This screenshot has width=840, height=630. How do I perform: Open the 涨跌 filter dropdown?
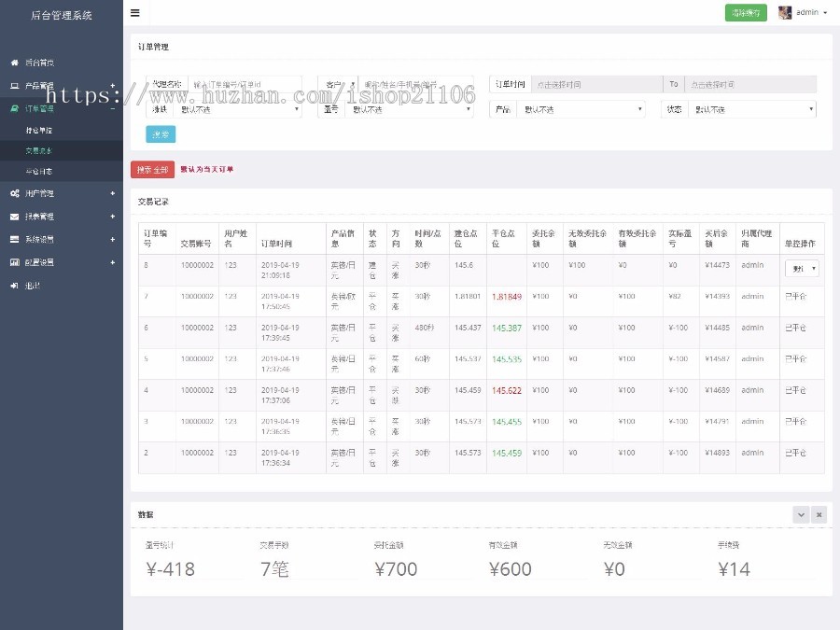coord(238,109)
